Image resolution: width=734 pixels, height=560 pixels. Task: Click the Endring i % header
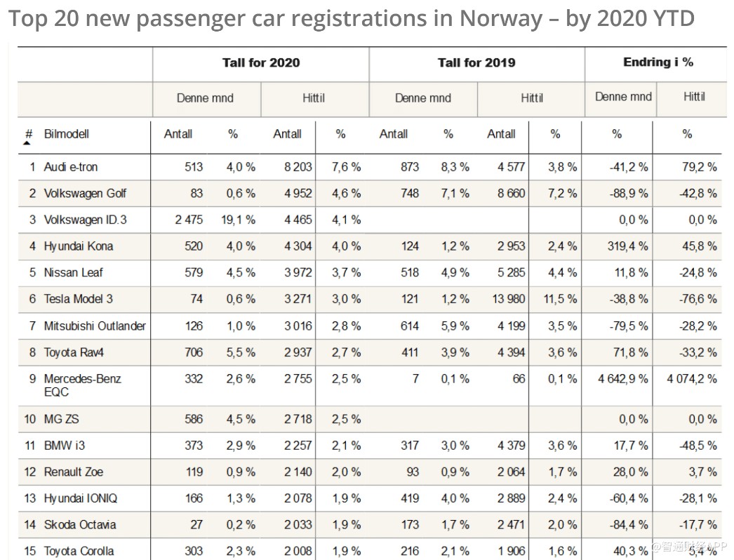[658, 62]
